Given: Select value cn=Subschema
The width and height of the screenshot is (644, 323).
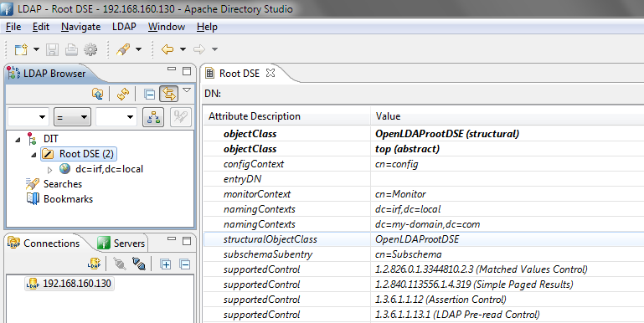Looking at the screenshot, I should point(408,254).
